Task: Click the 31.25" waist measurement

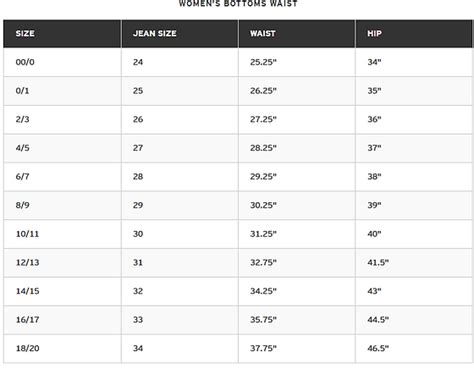Action: pyautogui.click(x=263, y=234)
